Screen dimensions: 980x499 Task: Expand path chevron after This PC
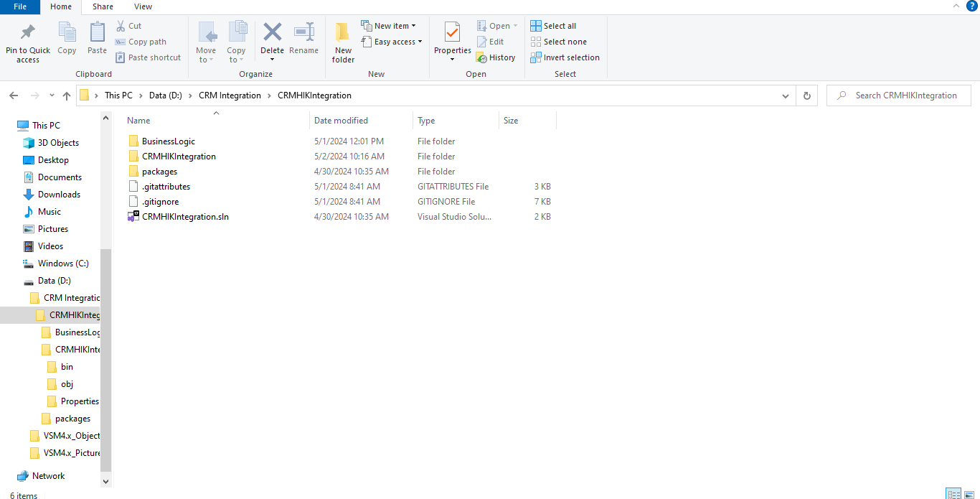[x=141, y=95]
